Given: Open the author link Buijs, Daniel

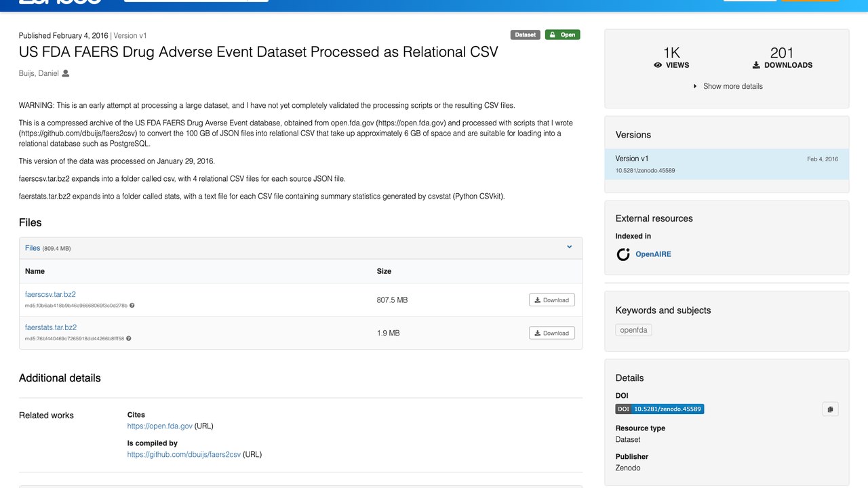Looking at the screenshot, I should click(39, 73).
